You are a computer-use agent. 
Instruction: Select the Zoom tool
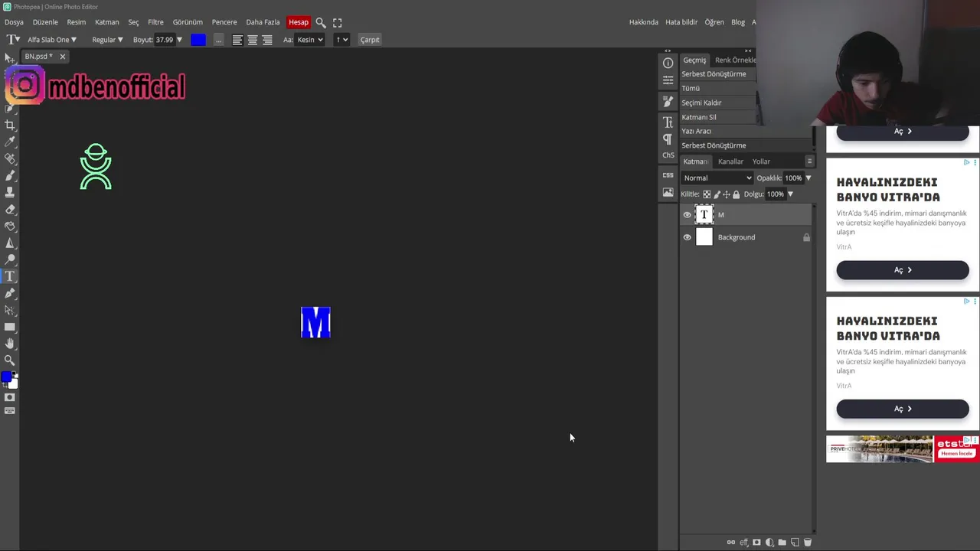tap(10, 360)
